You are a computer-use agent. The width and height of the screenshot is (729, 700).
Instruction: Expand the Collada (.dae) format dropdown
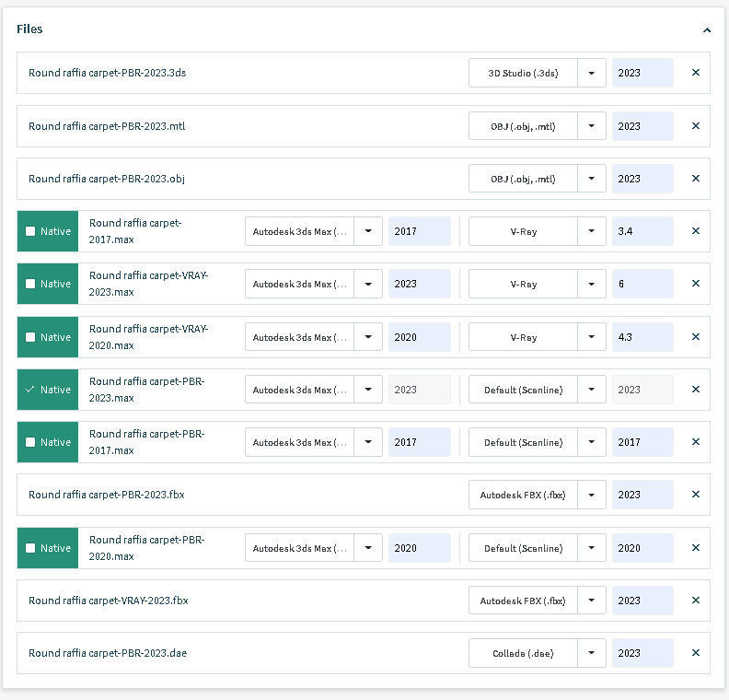tap(592, 653)
